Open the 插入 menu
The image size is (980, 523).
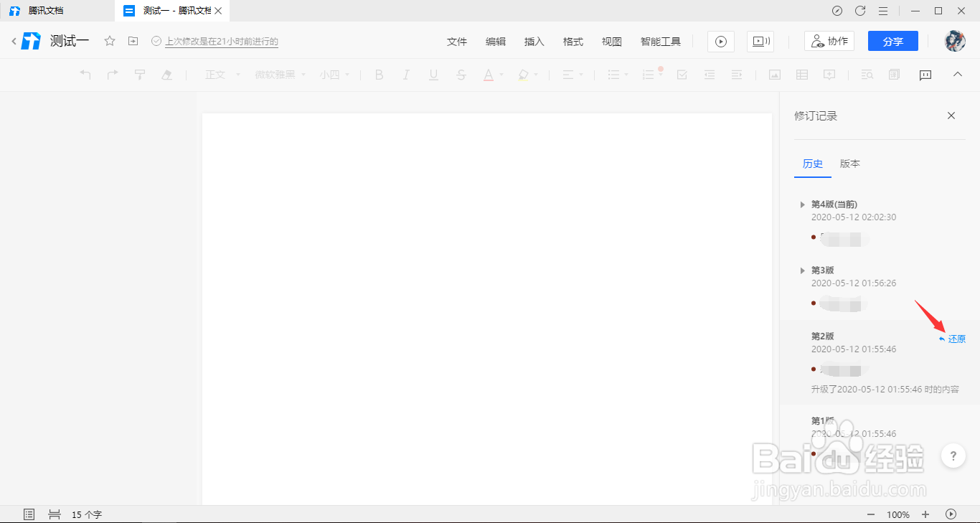click(534, 42)
